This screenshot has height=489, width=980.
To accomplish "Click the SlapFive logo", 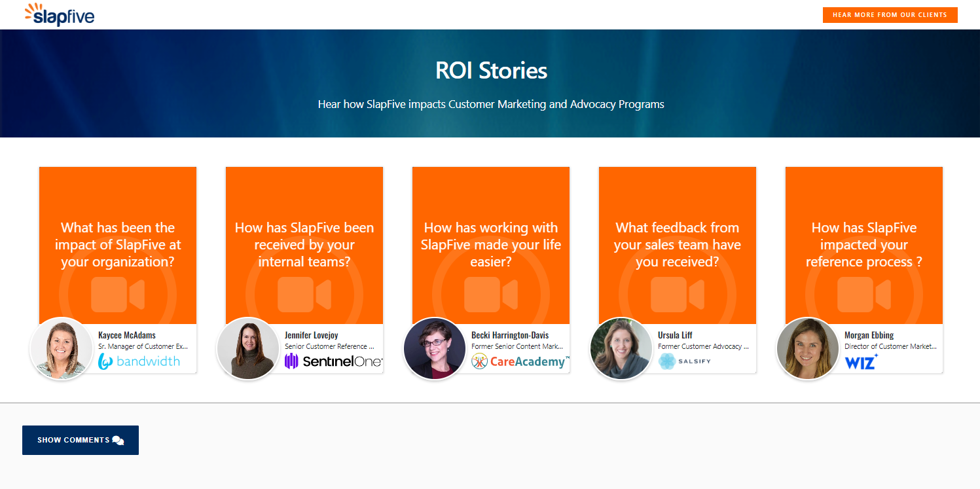I will [60, 14].
